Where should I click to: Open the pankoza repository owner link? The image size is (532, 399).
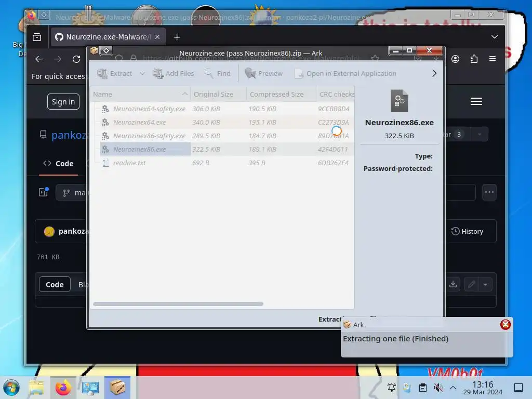point(69,135)
